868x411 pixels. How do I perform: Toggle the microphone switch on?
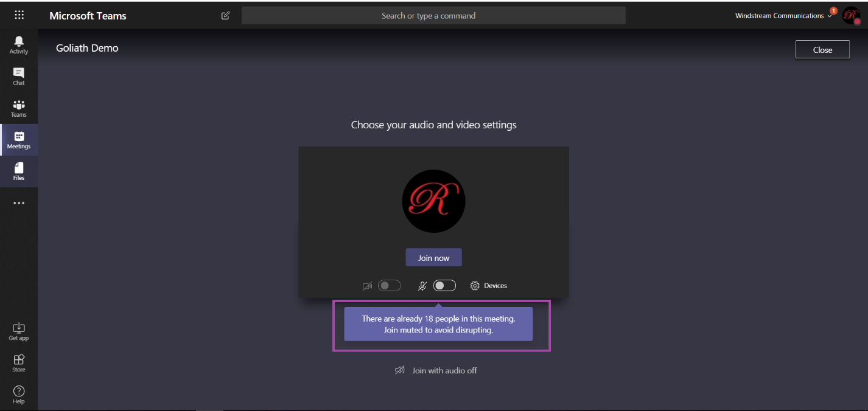(444, 286)
